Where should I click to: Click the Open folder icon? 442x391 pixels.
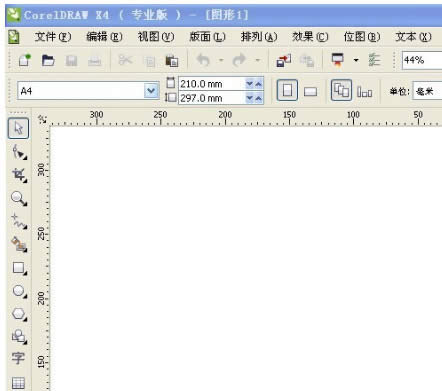click(x=48, y=61)
